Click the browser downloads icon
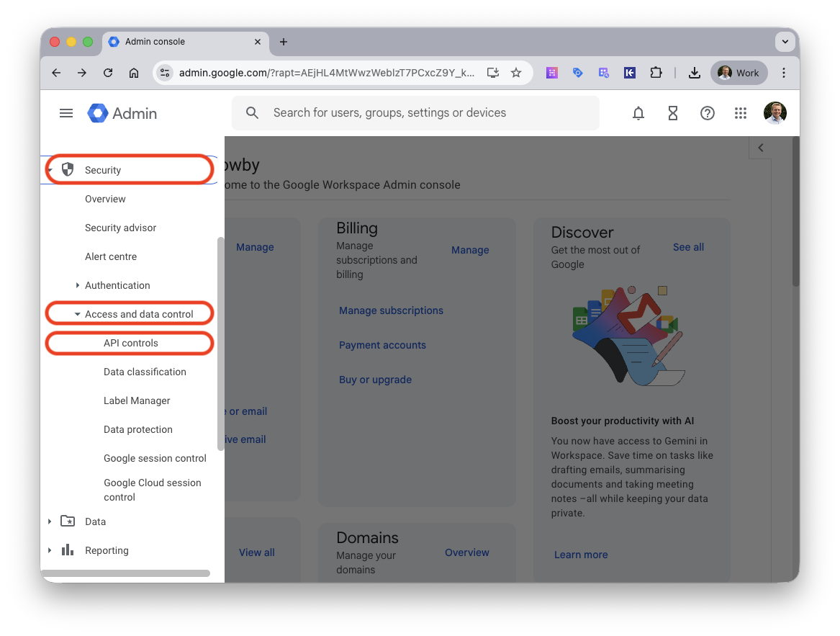840x636 pixels. [694, 73]
